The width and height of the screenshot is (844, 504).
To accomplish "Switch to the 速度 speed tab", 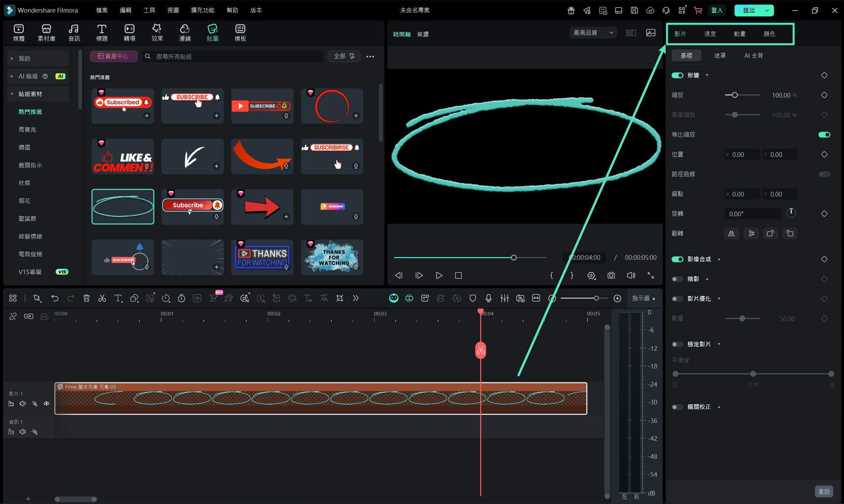I will (710, 34).
